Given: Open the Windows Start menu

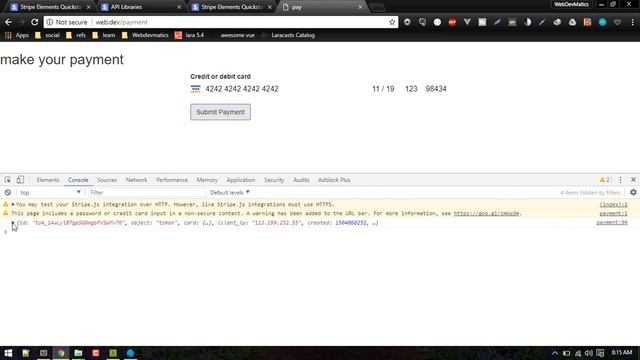Looking at the screenshot, I should (8, 353).
